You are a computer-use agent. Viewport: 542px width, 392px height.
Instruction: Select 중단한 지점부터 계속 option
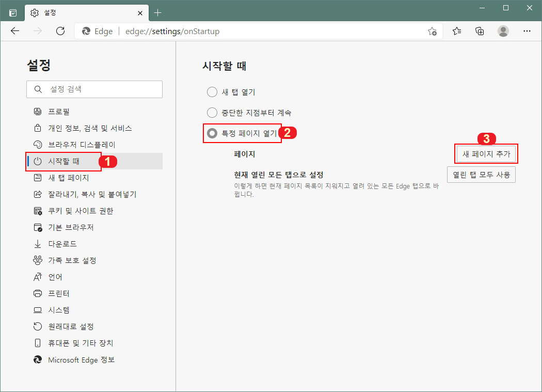212,112
